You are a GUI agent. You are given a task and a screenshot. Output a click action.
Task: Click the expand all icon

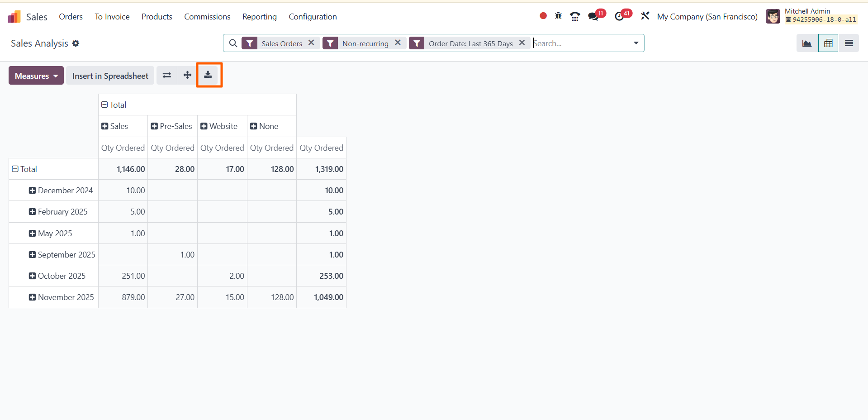(x=187, y=75)
